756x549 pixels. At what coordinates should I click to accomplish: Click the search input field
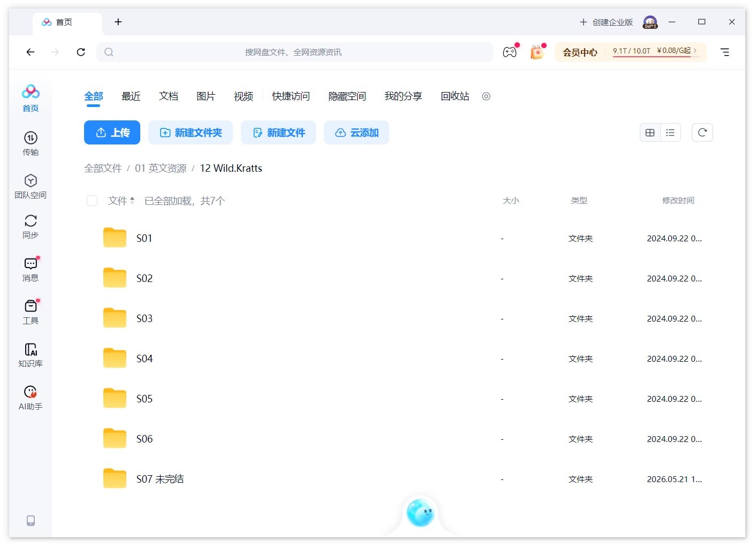294,52
